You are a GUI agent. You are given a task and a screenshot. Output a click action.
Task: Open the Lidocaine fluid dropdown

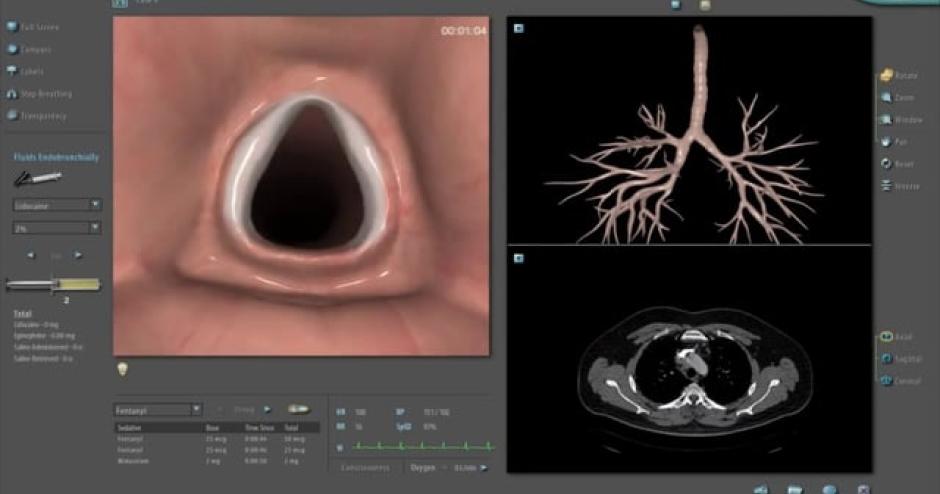pyautogui.click(x=57, y=205)
